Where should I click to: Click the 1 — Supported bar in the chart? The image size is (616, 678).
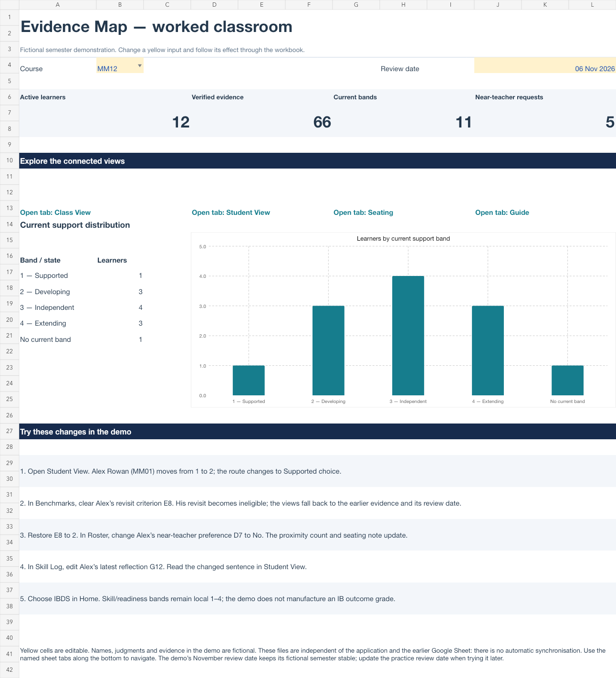pyautogui.click(x=249, y=381)
